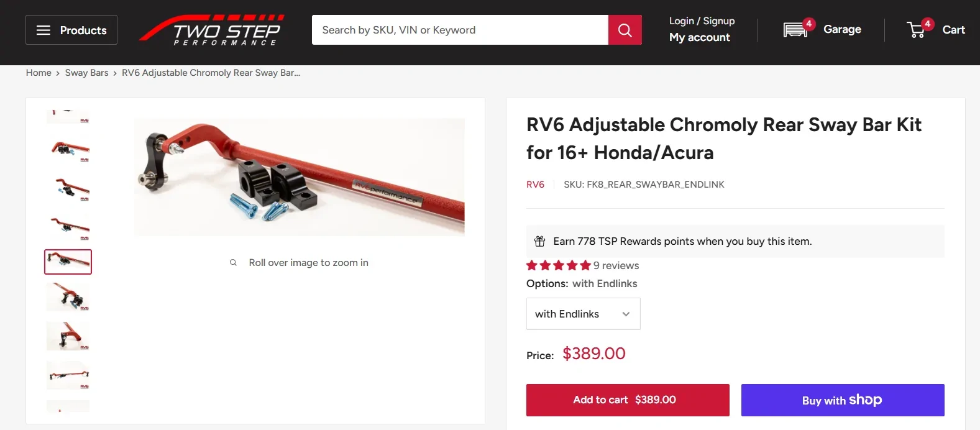Screen dimensions: 980x430
Task: Expand the 'with Endlinks' options dropdown
Action: click(x=583, y=314)
